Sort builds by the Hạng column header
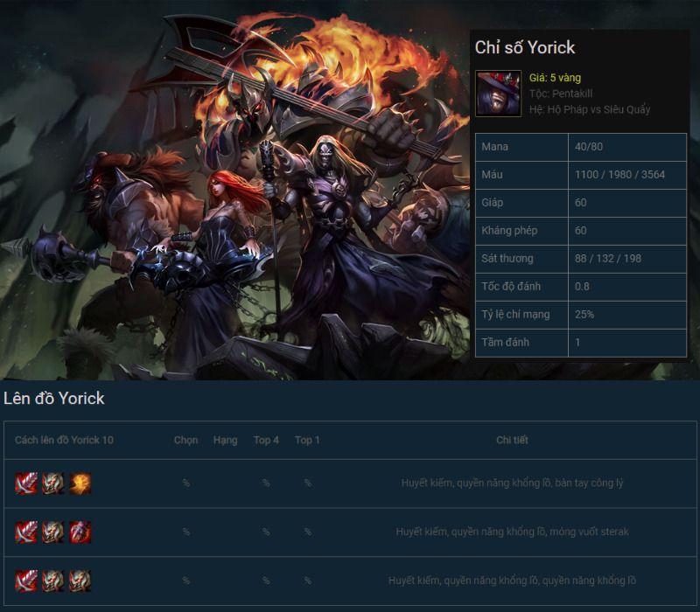 click(225, 441)
